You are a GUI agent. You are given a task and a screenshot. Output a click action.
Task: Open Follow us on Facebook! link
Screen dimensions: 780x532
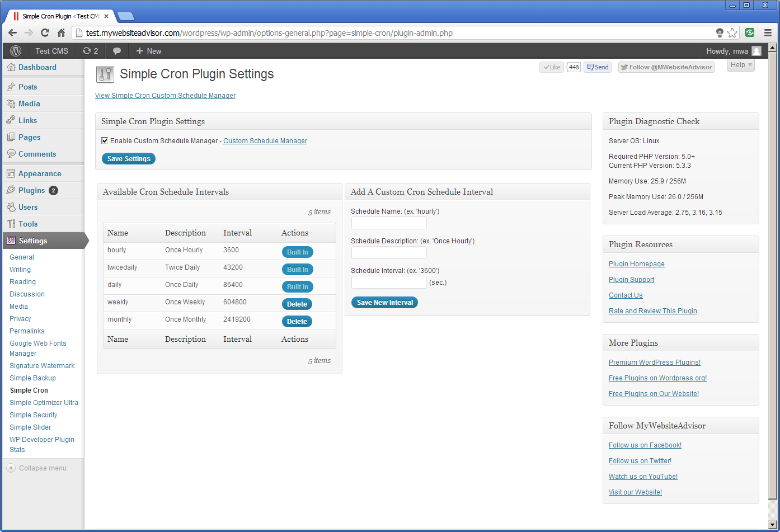coord(645,445)
